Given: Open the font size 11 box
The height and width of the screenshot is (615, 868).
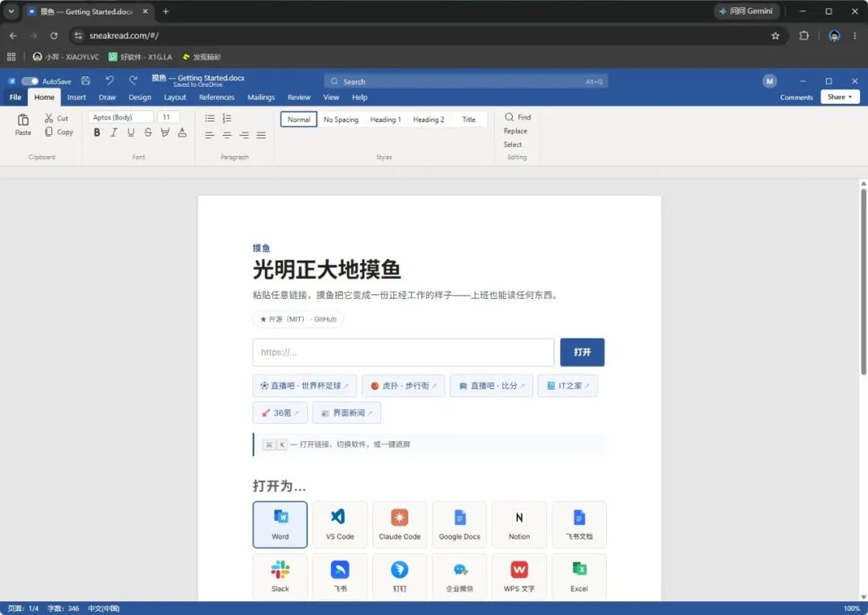Looking at the screenshot, I should coord(168,117).
